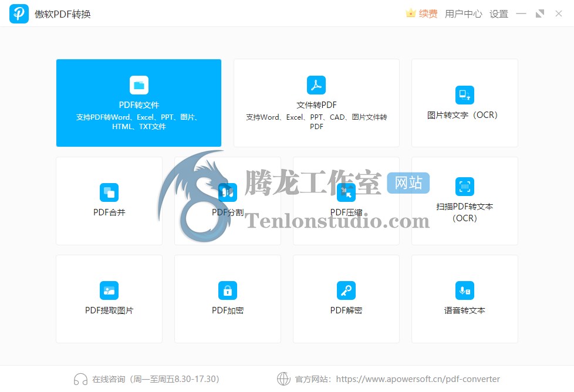Click the headset online support icon
The width and height of the screenshot is (574, 392).
point(80,379)
